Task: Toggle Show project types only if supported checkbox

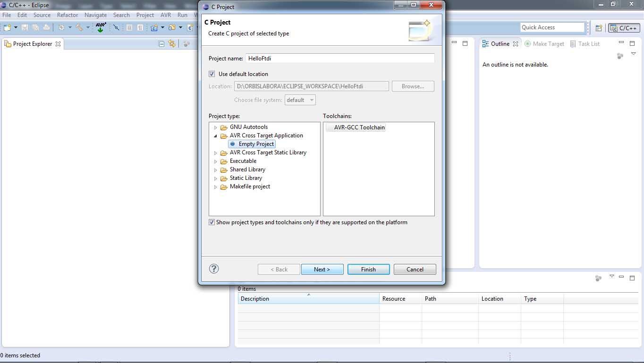Action: click(x=212, y=222)
